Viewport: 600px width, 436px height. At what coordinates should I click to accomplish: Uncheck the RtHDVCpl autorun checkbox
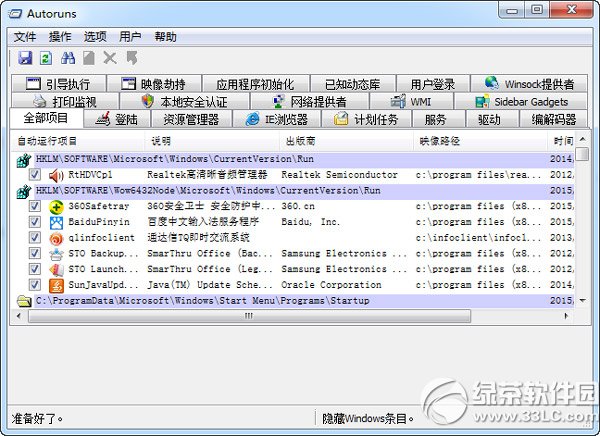[x=35, y=175]
